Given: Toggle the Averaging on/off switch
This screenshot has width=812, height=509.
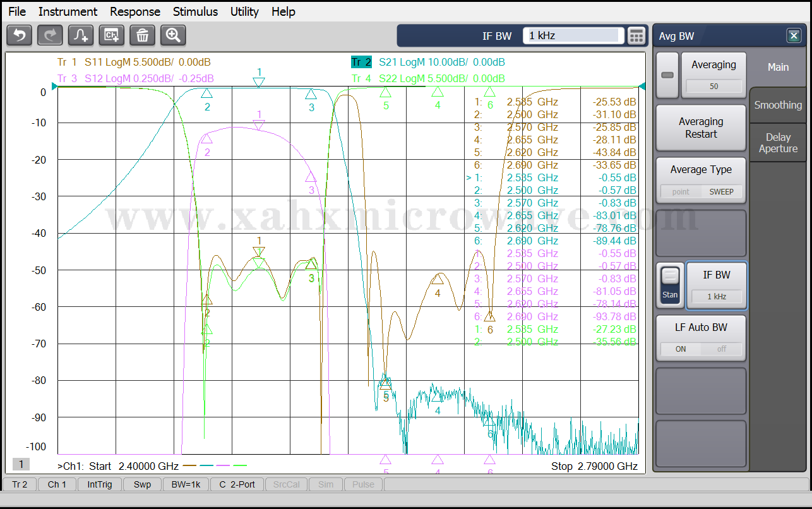Looking at the screenshot, I should coord(667,75).
